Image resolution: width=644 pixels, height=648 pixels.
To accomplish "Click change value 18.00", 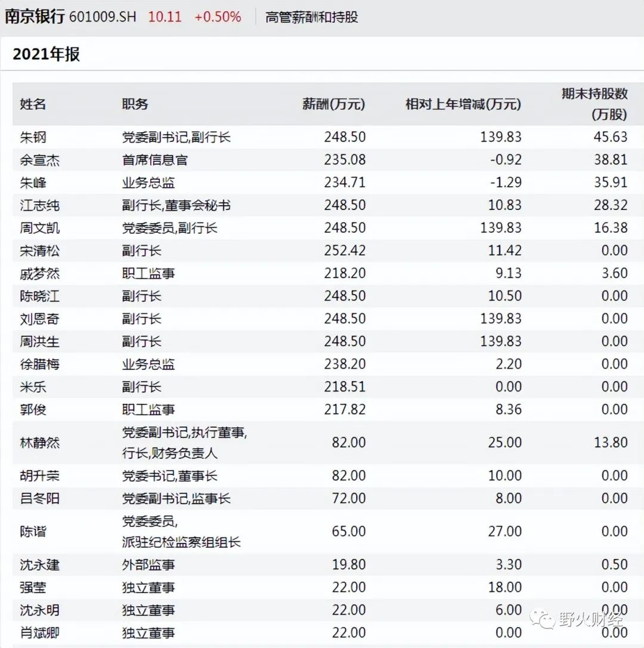I will (505, 587).
